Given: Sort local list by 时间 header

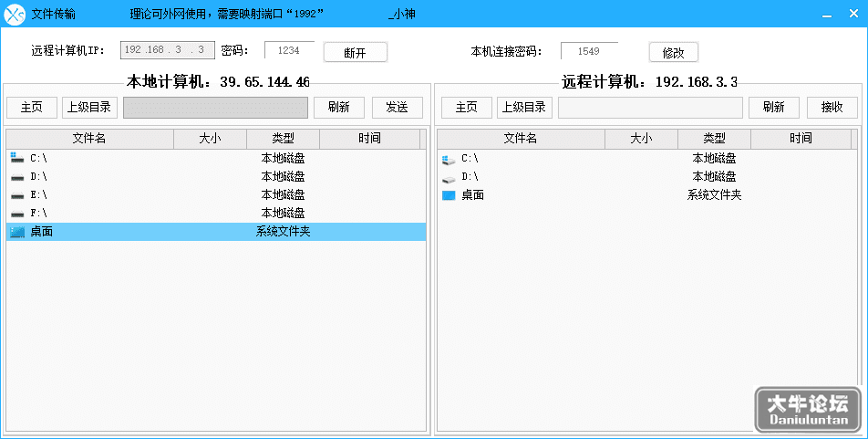Looking at the screenshot, I should pyautogui.click(x=369, y=139).
